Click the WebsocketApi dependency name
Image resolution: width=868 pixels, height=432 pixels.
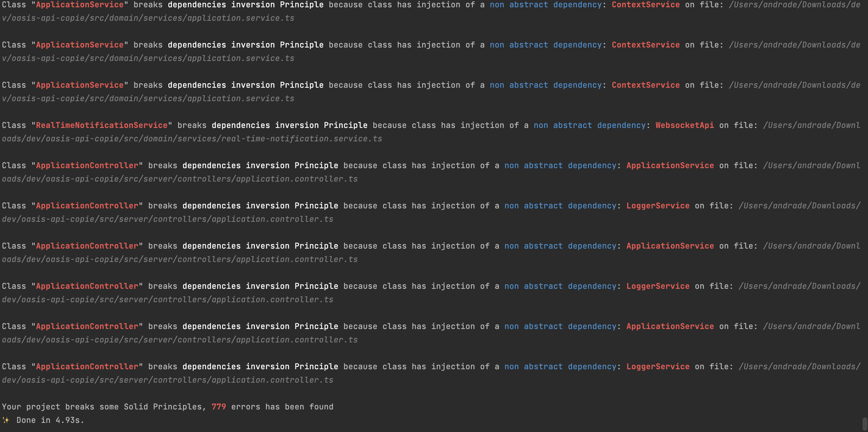(684, 125)
